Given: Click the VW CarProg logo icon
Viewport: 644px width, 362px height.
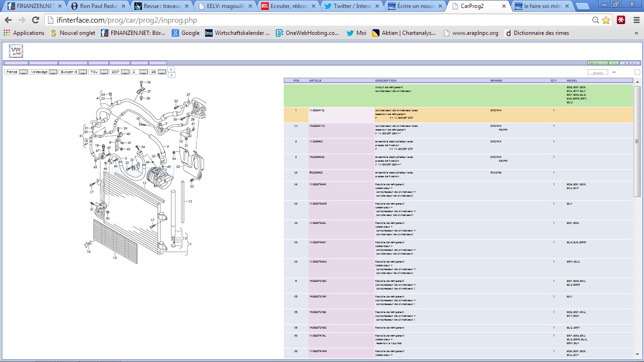Looking at the screenshot, I should [x=16, y=51].
